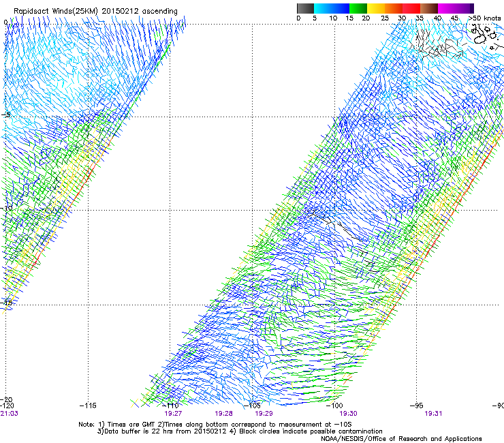504x443 pixels.
Task: Click the '19:31' pass time label
Action: click(x=433, y=414)
